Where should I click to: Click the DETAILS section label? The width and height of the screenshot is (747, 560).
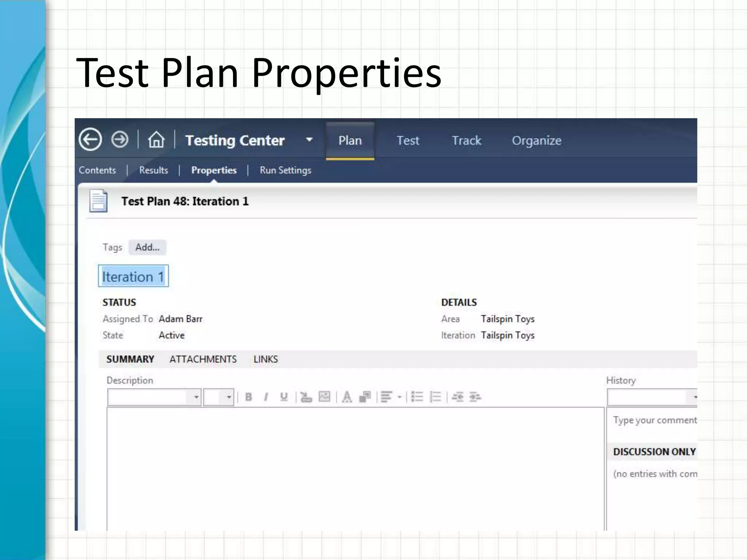point(459,303)
